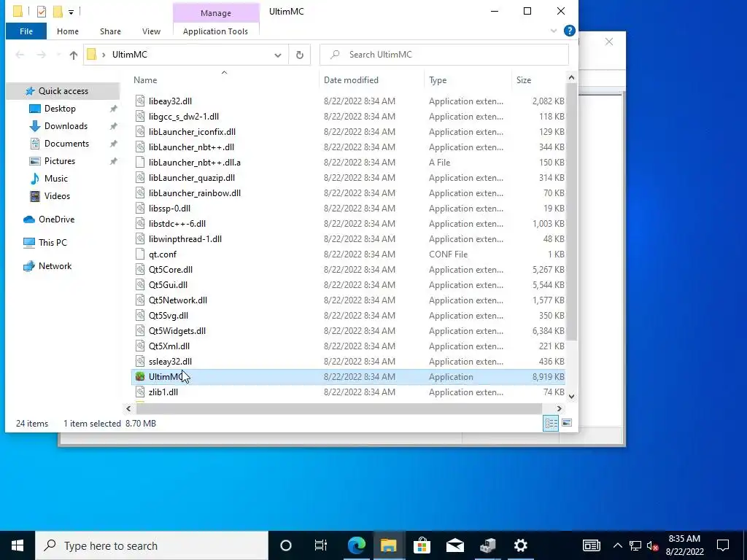Screen dimensions: 747x560
Task: Open Music in navigation pane
Action: 55,179
